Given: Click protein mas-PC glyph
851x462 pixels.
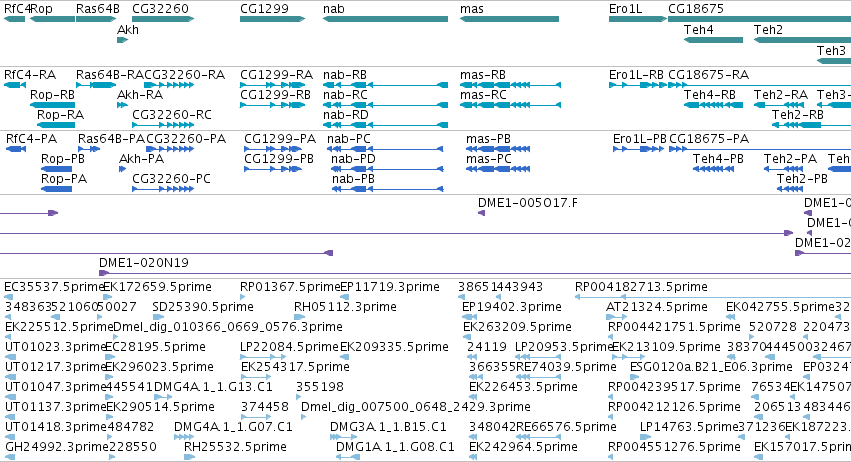Looking at the screenshot, I should pos(498,169).
